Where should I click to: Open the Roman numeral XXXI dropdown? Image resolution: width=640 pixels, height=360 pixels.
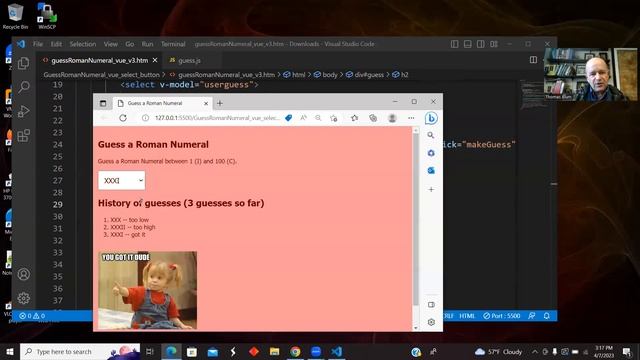pos(122,180)
